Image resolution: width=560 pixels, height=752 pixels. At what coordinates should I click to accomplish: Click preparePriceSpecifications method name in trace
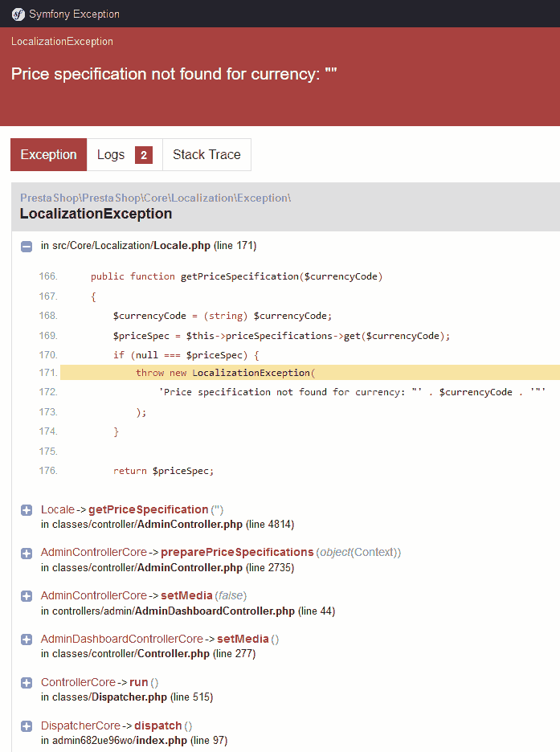tap(237, 553)
